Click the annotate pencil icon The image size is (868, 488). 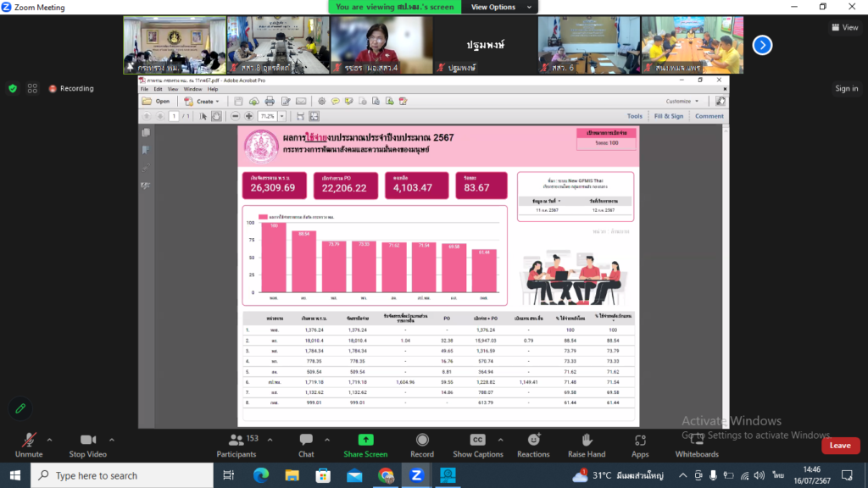20,409
